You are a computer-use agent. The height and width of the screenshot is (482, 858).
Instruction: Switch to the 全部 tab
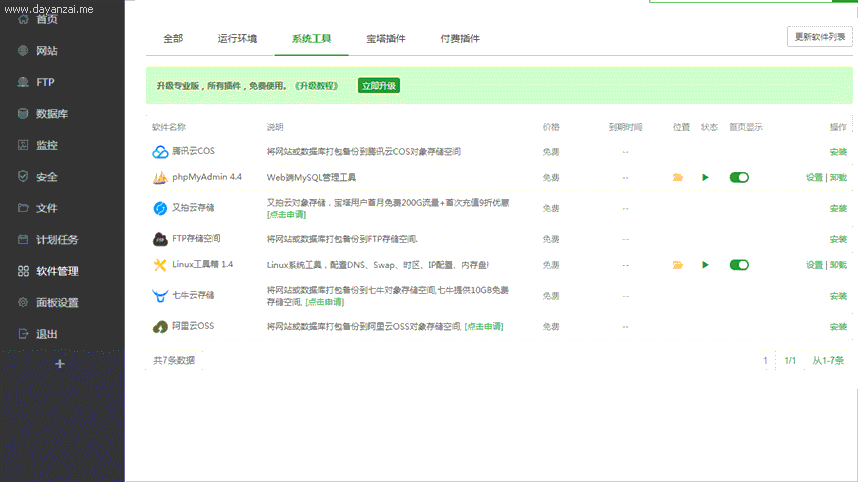[173, 38]
